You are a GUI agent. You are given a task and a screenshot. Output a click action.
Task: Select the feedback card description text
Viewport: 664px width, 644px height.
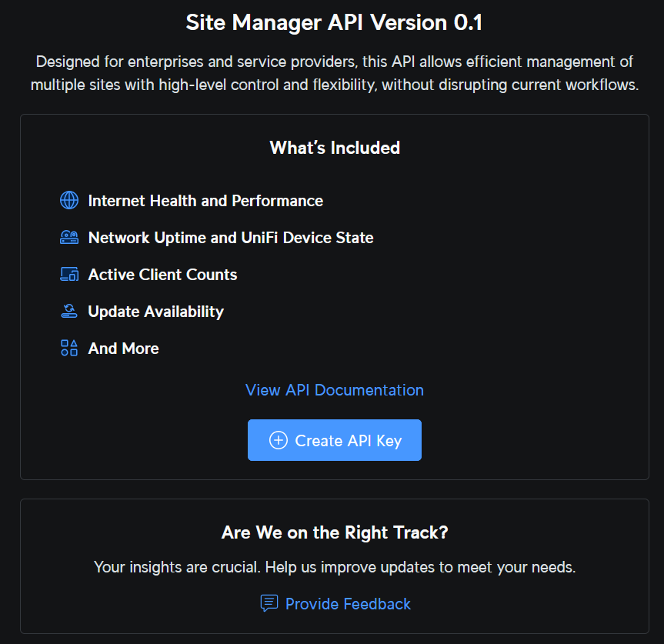[334, 567]
